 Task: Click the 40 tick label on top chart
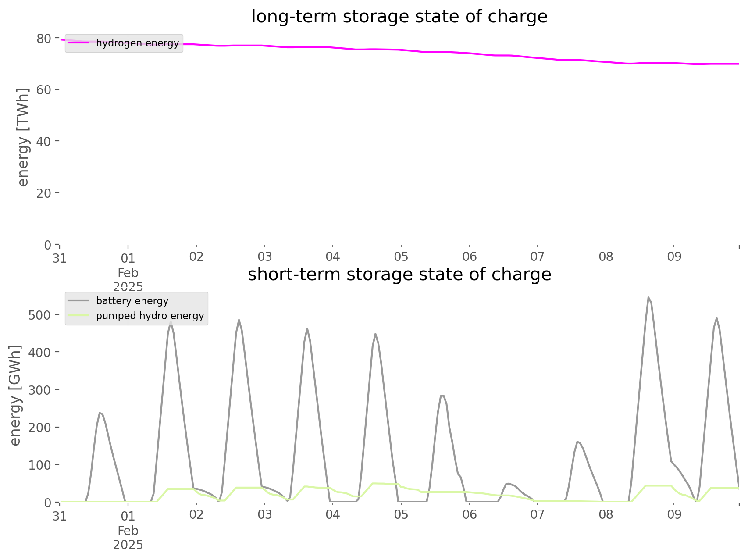(44, 141)
